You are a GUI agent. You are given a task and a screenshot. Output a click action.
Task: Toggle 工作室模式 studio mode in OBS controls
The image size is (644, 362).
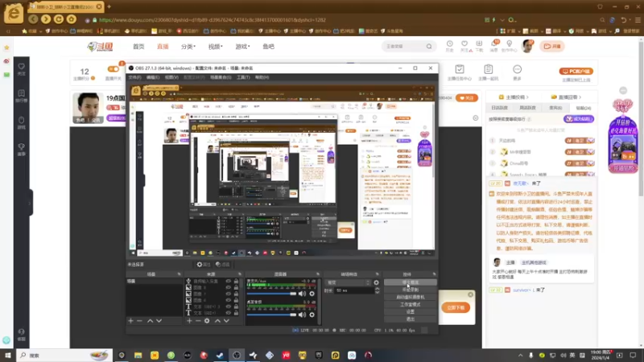click(x=411, y=305)
